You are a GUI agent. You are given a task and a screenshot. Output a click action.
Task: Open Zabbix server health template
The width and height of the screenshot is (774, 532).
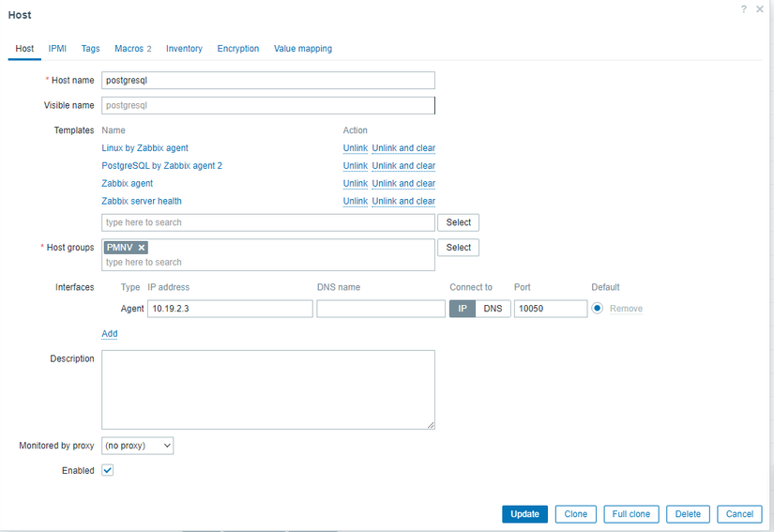(142, 202)
